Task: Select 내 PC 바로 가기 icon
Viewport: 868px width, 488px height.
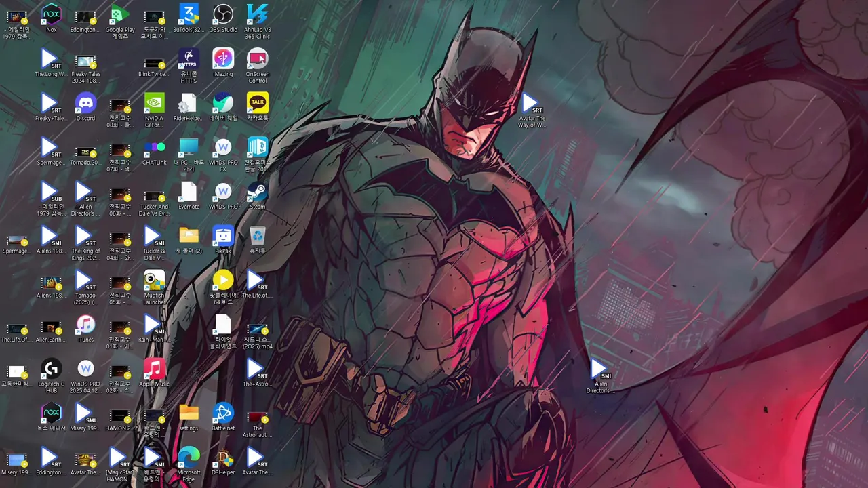Action: point(189,155)
